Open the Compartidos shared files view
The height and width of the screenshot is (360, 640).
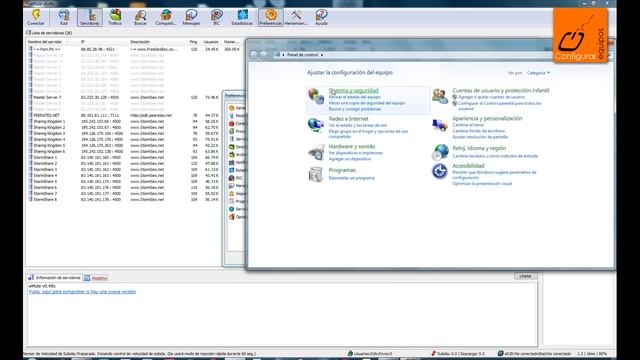point(165,18)
